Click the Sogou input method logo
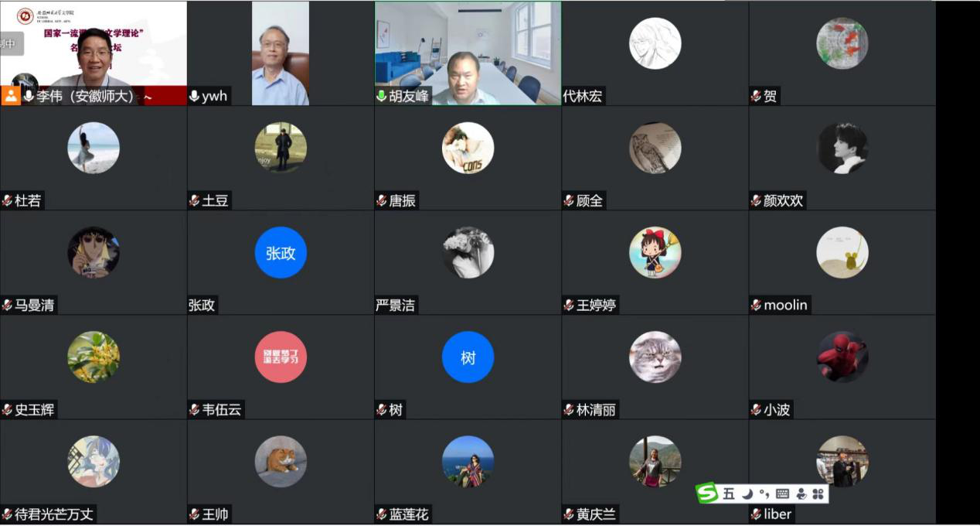This screenshot has width=980, height=526. pos(706,493)
